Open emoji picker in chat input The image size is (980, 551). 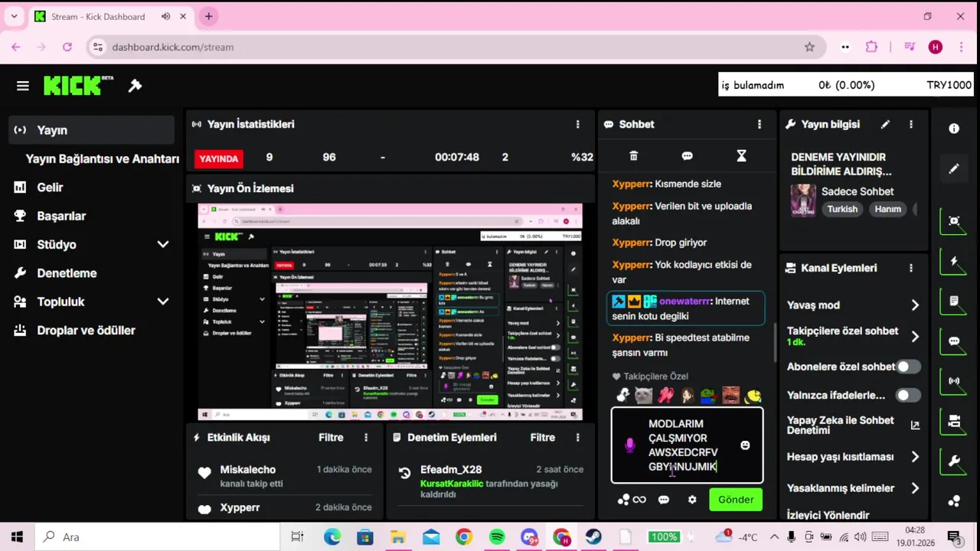pos(745,445)
